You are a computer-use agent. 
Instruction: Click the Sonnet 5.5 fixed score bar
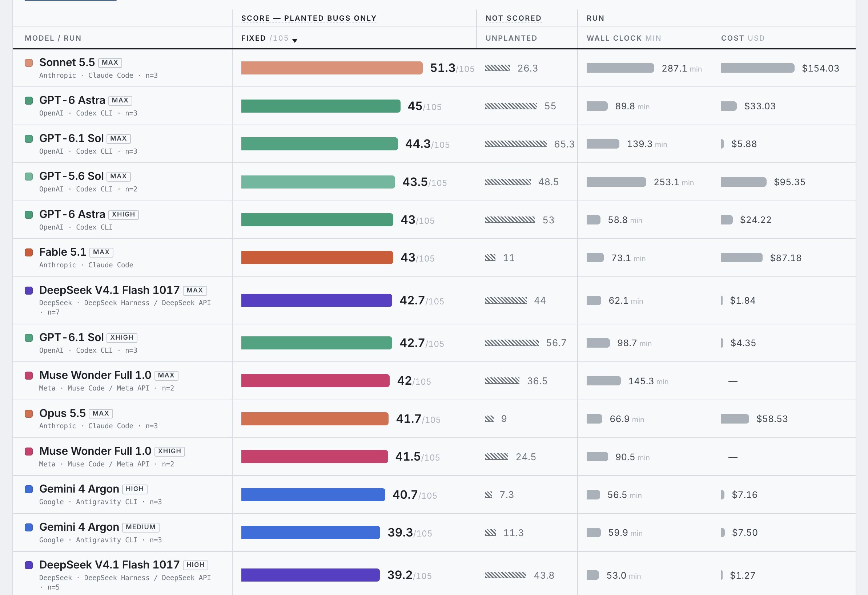pos(331,68)
